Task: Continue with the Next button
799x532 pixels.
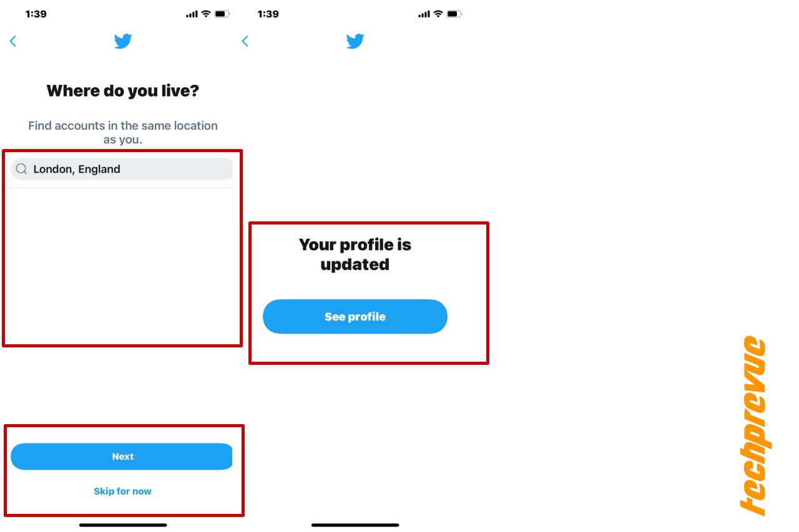Action: [x=122, y=457]
